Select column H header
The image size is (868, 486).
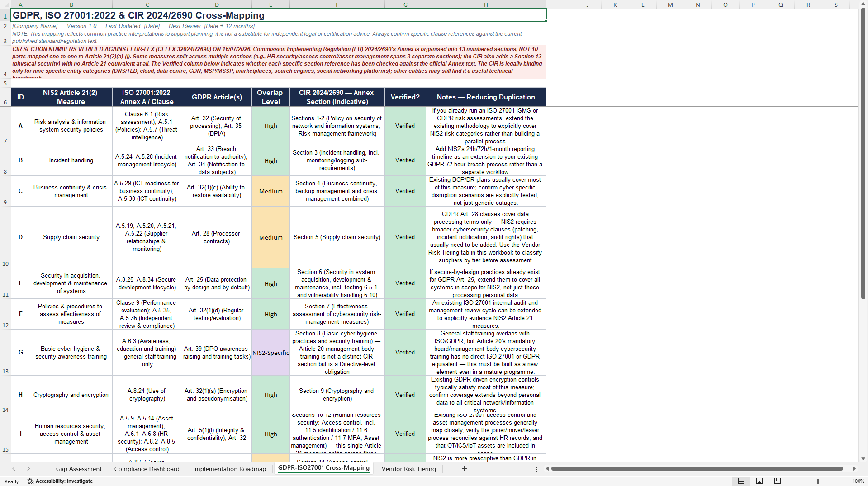pyautogui.click(x=486, y=5)
